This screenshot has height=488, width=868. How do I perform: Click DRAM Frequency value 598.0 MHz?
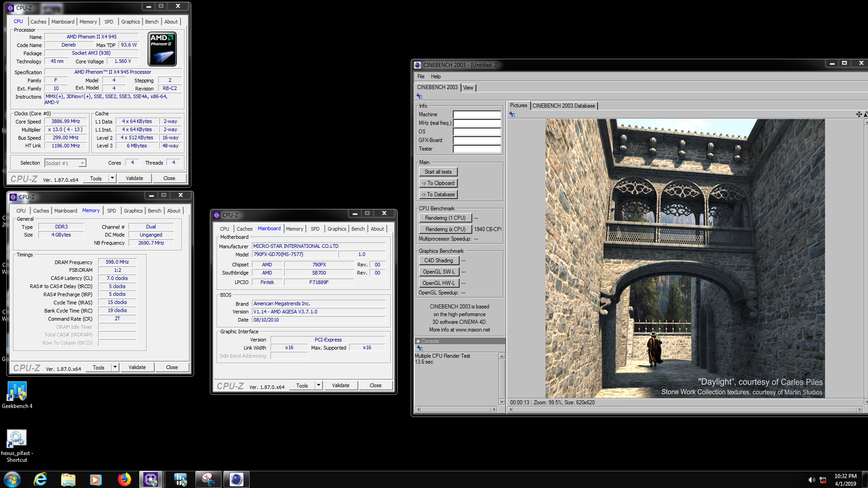[117, 262]
